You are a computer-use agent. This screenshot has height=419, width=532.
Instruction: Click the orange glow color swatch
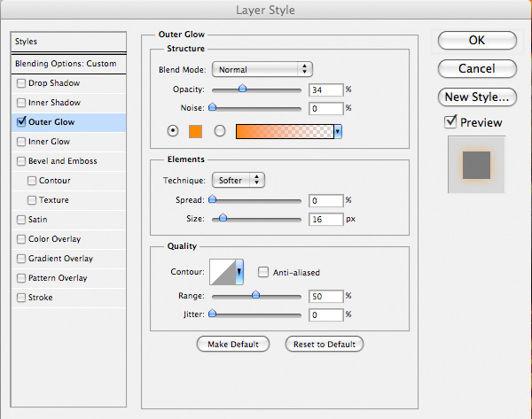(x=195, y=131)
